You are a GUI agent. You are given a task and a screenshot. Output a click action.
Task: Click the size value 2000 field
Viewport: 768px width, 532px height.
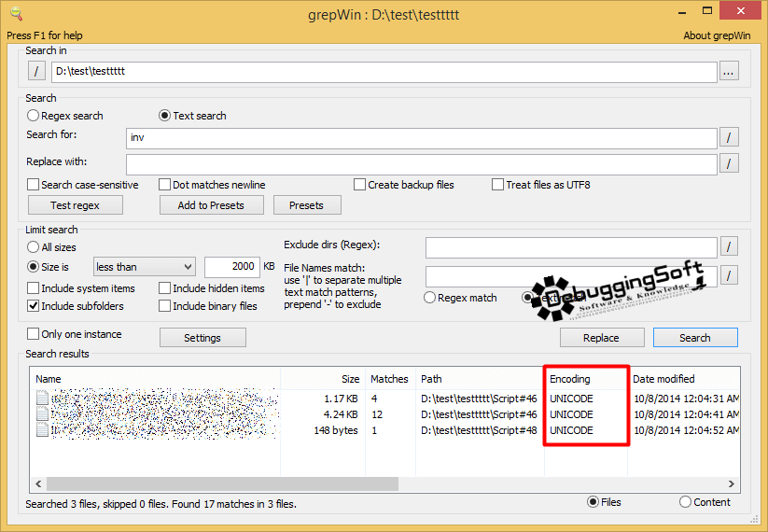click(x=232, y=267)
